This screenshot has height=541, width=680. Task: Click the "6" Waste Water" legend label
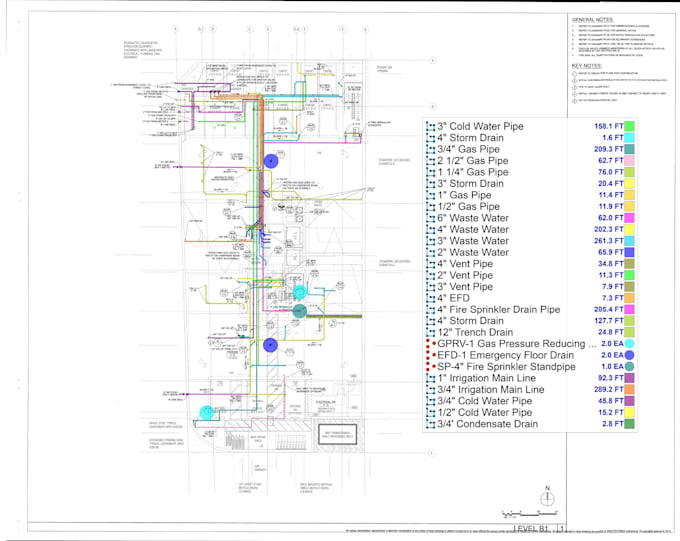pos(473,218)
